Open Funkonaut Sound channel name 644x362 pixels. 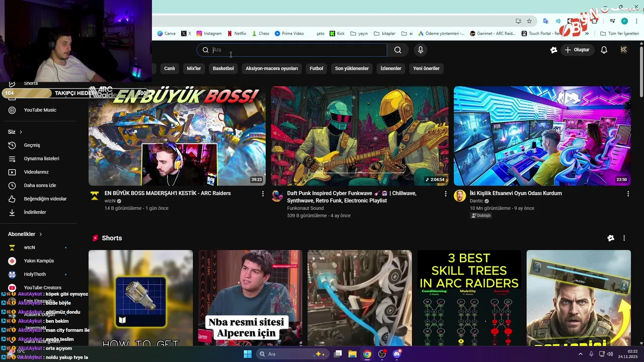point(305,208)
